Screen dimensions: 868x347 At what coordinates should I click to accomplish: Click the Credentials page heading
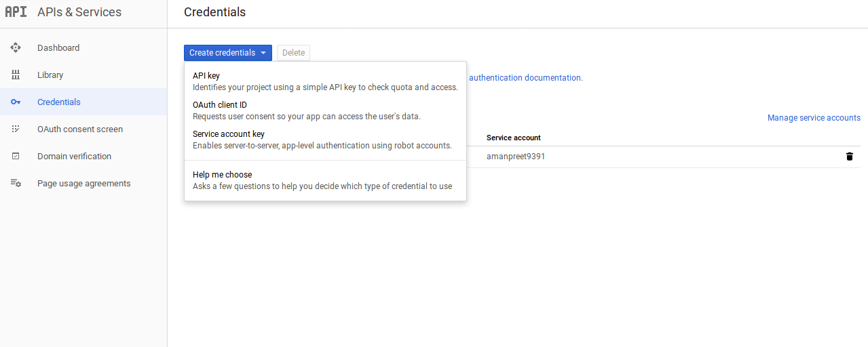coord(214,12)
